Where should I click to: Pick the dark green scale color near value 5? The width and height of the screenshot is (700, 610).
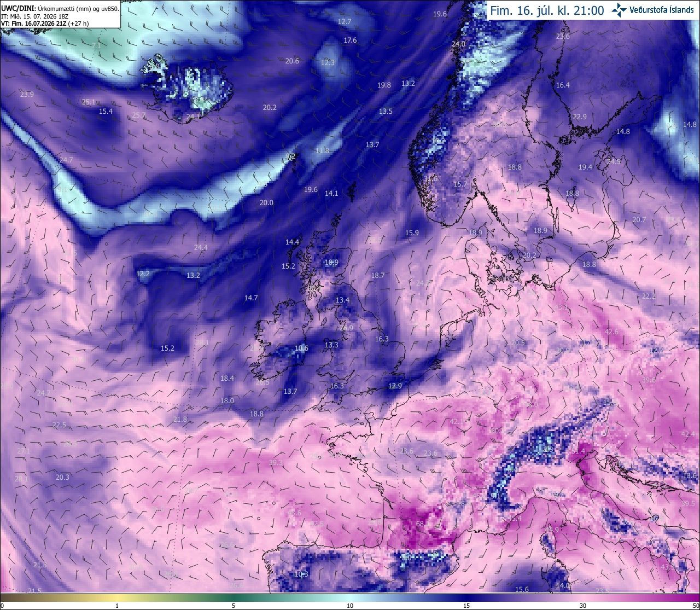pos(234,598)
